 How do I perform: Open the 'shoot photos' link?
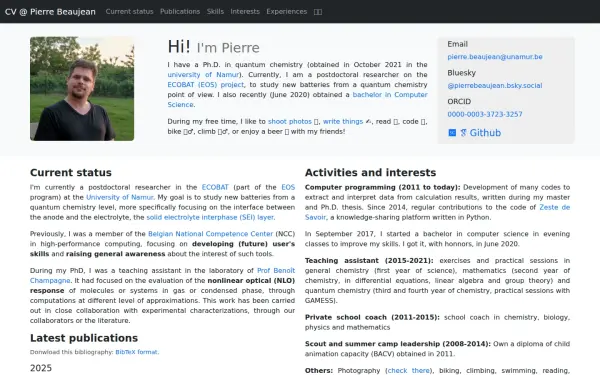(x=290, y=121)
